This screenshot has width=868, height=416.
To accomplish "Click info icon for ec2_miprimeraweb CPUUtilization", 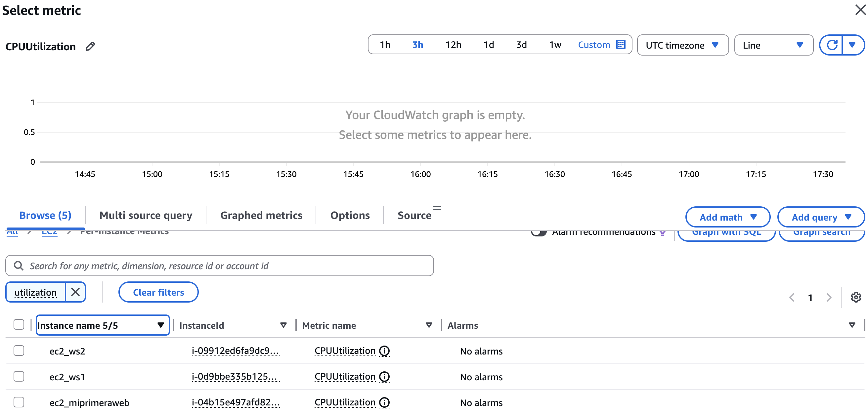I will point(384,402).
